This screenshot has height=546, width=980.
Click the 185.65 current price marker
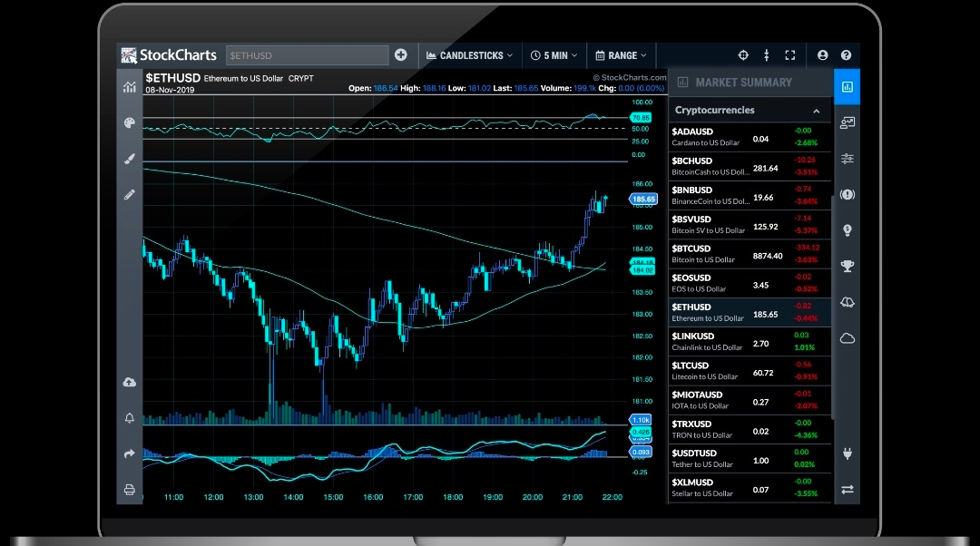(643, 199)
